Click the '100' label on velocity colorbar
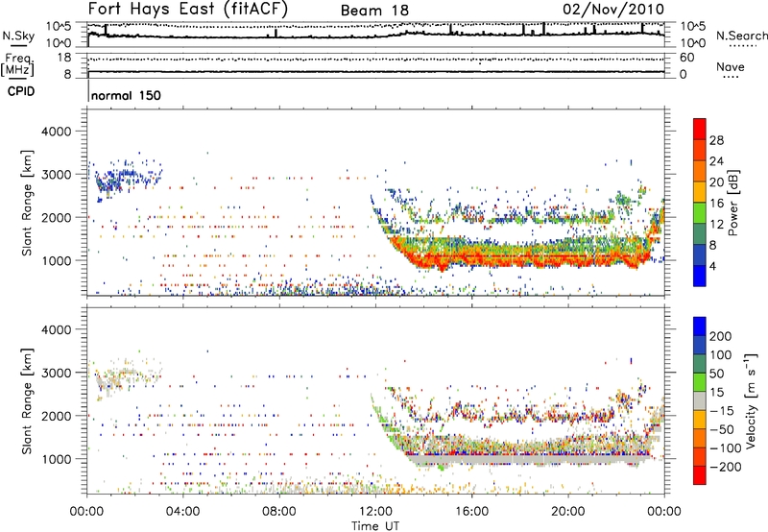The height and width of the screenshot is (532, 768). (721, 355)
